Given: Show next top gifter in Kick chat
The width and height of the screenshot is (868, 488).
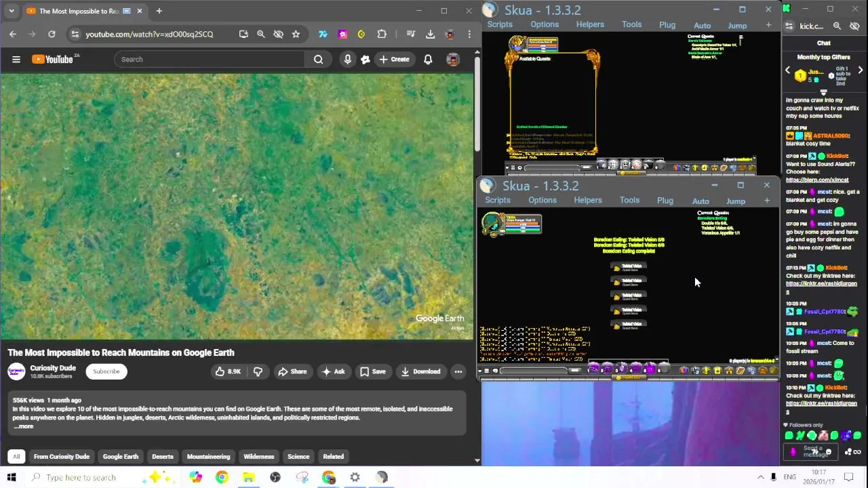Looking at the screenshot, I should point(861,70).
